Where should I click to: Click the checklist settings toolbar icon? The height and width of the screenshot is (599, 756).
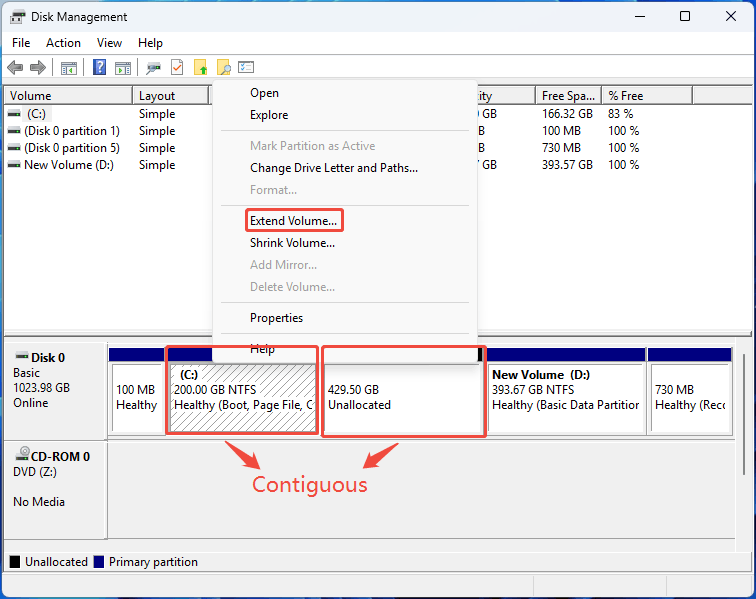click(x=246, y=67)
